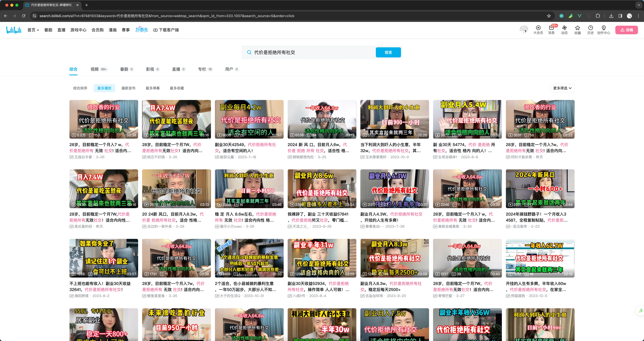Sort results by 综合排序
The width and height of the screenshot is (644, 341).
pyautogui.click(x=80, y=88)
